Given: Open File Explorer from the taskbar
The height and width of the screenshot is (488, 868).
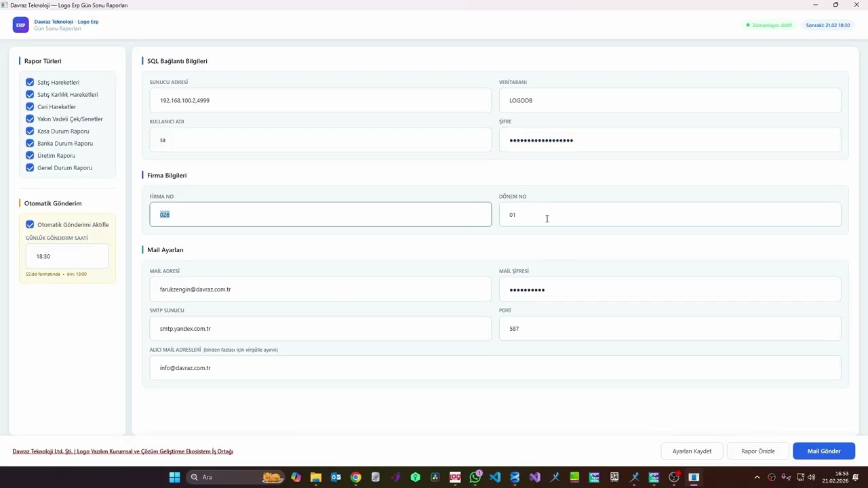Looking at the screenshot, I should click(x=316, y=477).
